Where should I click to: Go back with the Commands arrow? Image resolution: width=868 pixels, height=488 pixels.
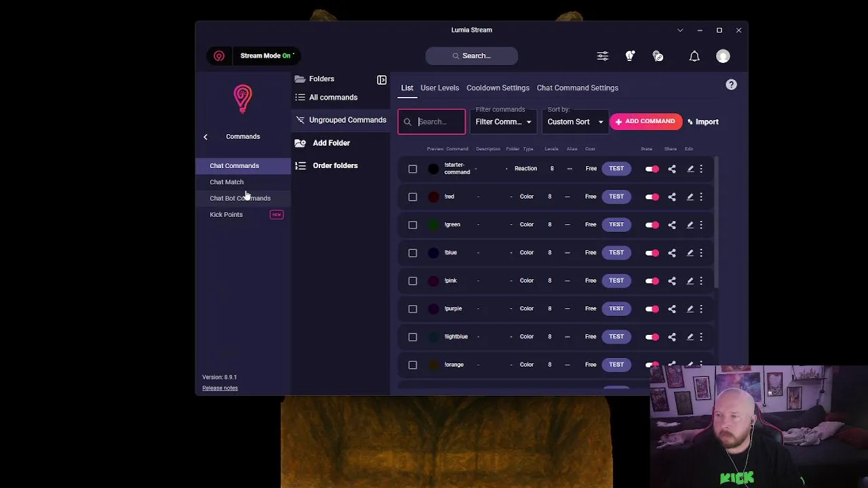click(205, 137)
